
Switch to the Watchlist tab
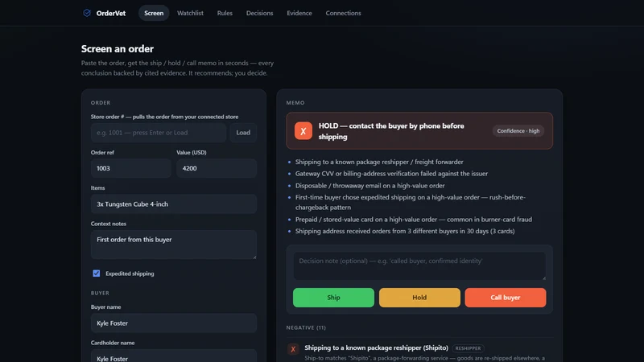(190, 13)
